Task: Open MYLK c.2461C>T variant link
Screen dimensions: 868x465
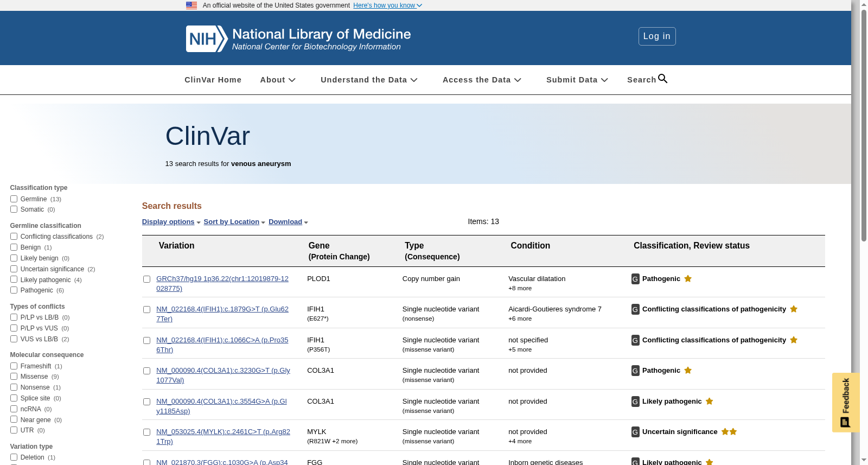Action: pyautogui.click(x=223, y=437)
